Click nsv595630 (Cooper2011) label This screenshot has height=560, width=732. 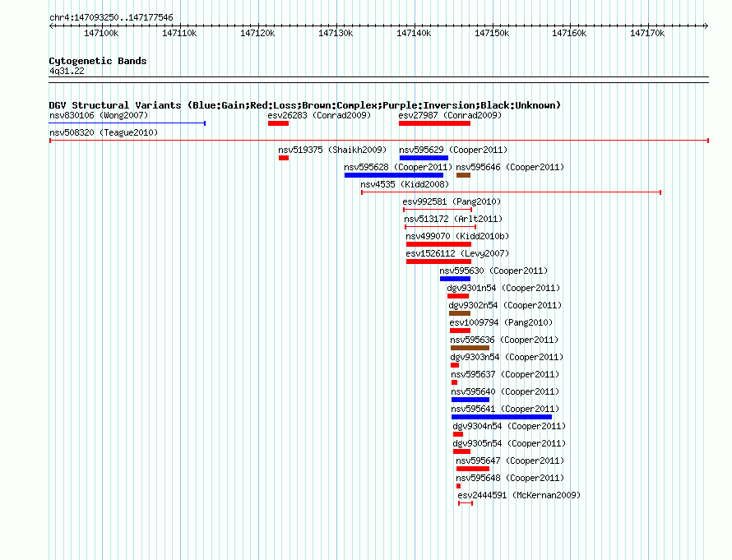(493, 271)
